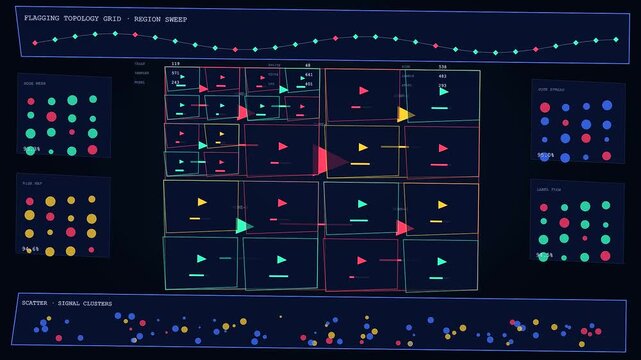Click the header label of the yellow-dot panel
The width and height of the screenshot is (641, 360).
pyautogui.click(x=32, y=183)
